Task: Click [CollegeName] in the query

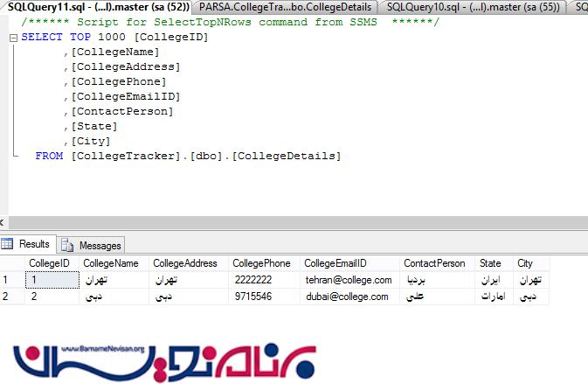Action: [115, 52]
